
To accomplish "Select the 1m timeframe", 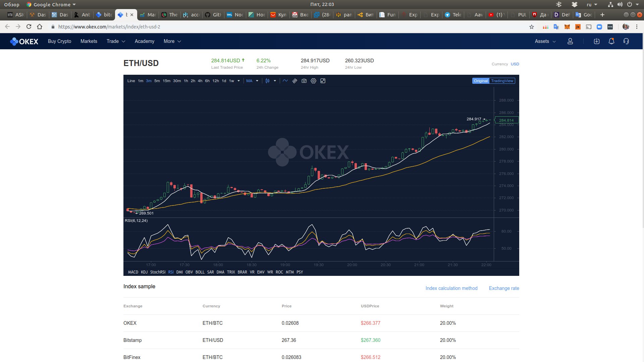I will (141, 81).
